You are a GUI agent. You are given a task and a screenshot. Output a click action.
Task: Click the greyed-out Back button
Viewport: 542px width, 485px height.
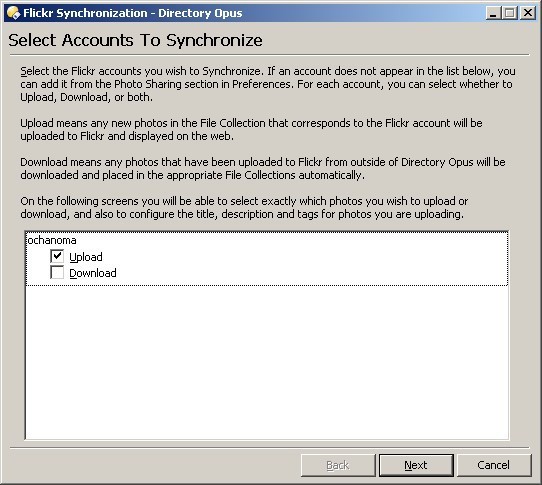(x=338, y=465)
